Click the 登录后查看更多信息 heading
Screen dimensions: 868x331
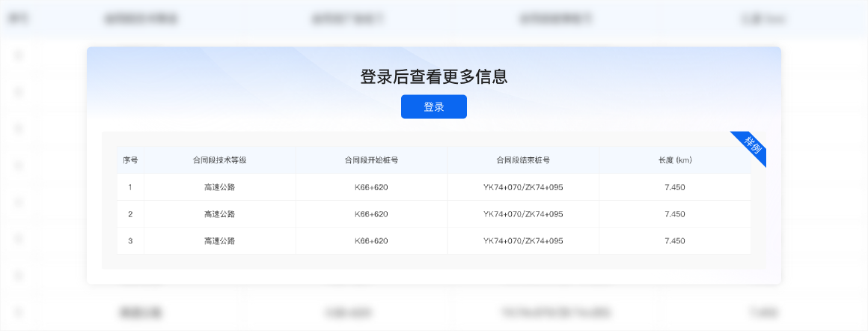point(433,76)
